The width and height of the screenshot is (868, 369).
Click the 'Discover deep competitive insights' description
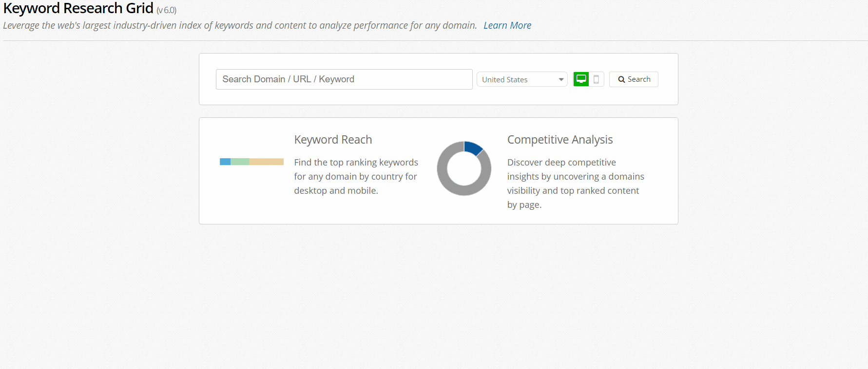pos(575,183)
